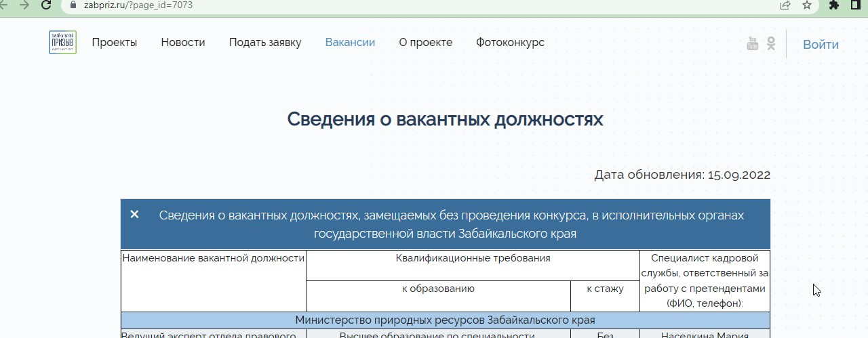Open the Odnoklassniki social icon
The height and width of the screenshot is (338, 868).
771,44
